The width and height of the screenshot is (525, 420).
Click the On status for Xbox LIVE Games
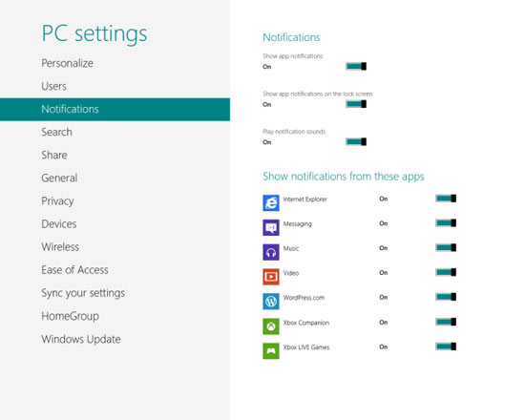point(384,346)
